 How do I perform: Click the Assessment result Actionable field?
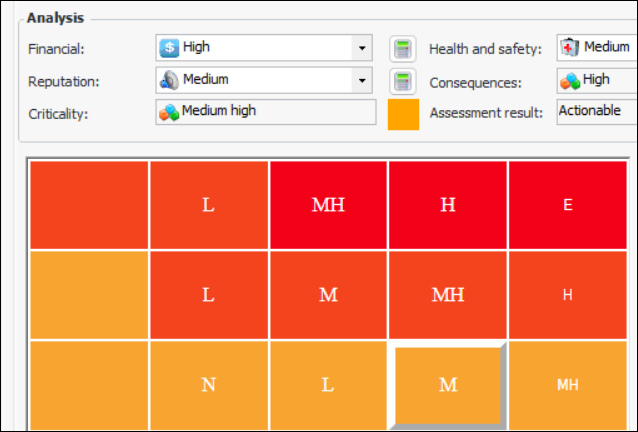[x=595, y=111]
